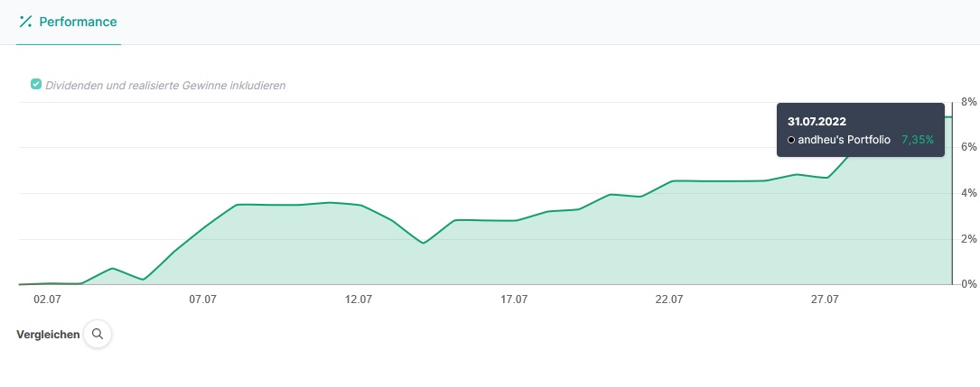
Task: Click the percent icon beside Performance
Action: coord(25,21)
